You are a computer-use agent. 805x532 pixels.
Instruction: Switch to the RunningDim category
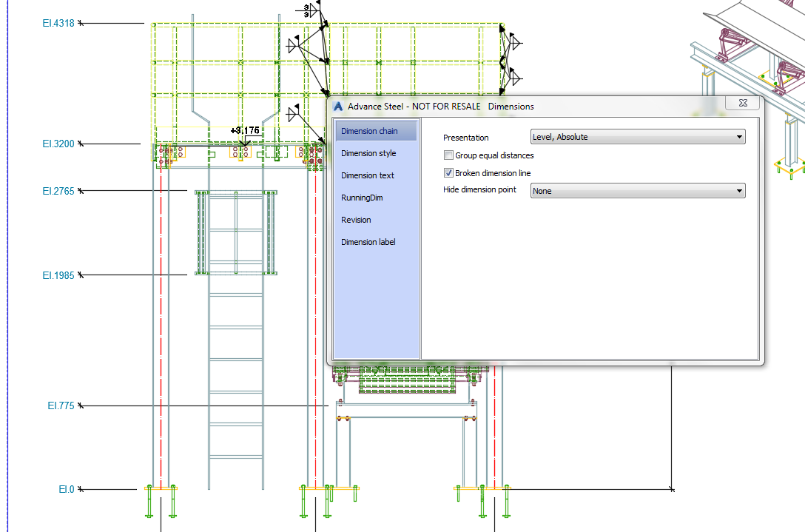point(362,198)
